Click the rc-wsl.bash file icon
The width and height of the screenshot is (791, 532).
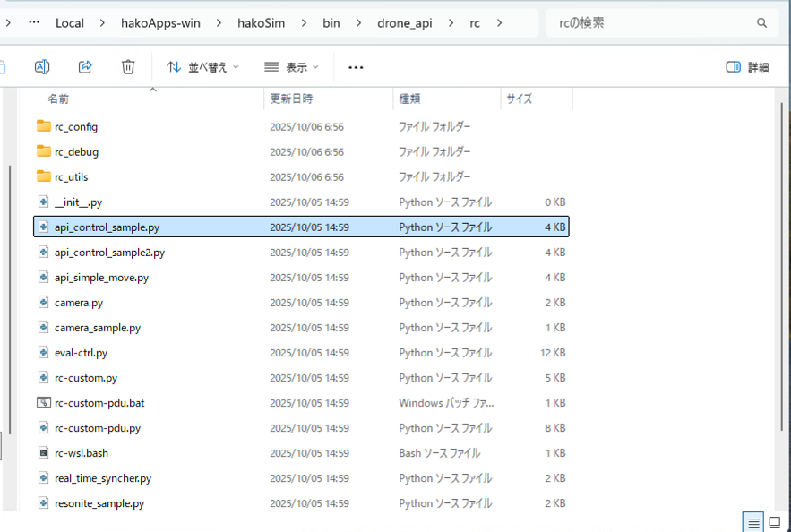coord(43,453)
